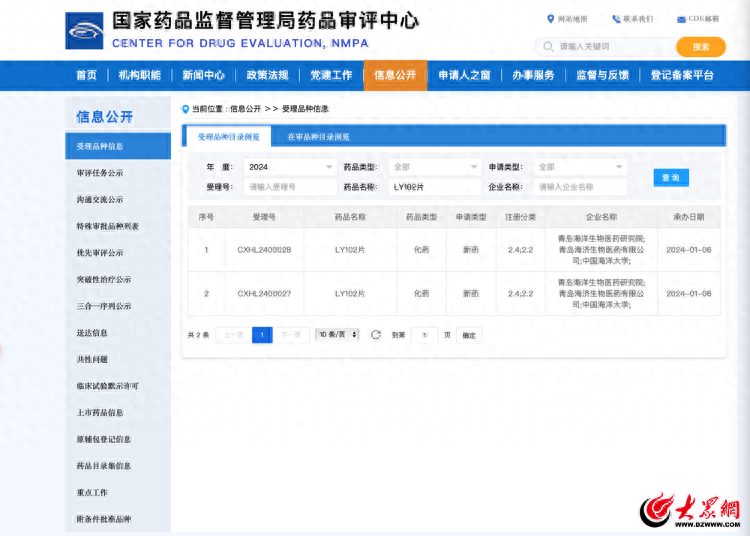Screen dimensions: 750x536
Task: Open 申请人之窗 navigation item
Action: 464,75
